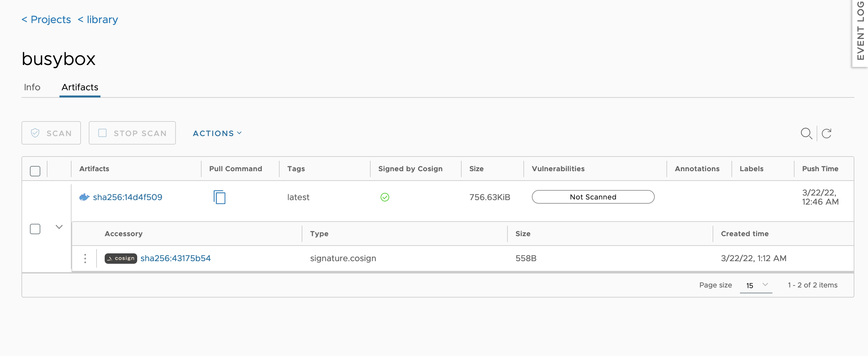Toggle the top-level select-all checkbox
The width and height of the screenshot is (868, 356).
(35, 170)
